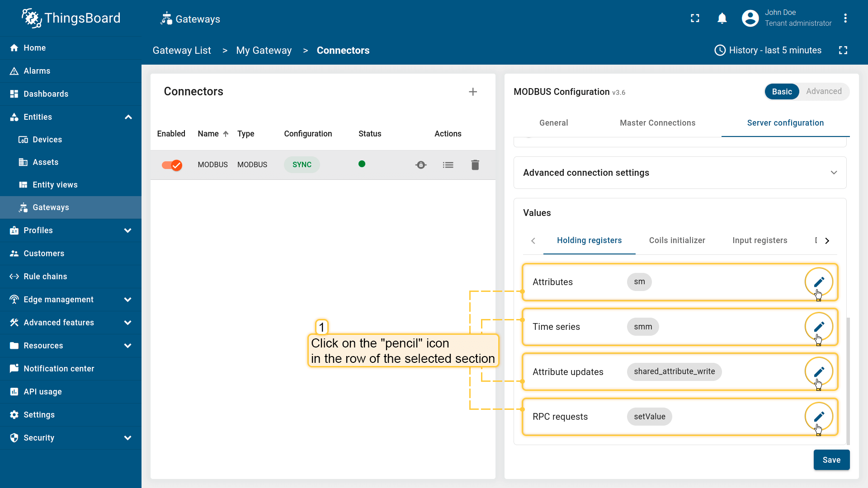The height and width of the screenshot is (488, 868).
Task: Sort connectors by Name column
Action: [x=208, y=134]
